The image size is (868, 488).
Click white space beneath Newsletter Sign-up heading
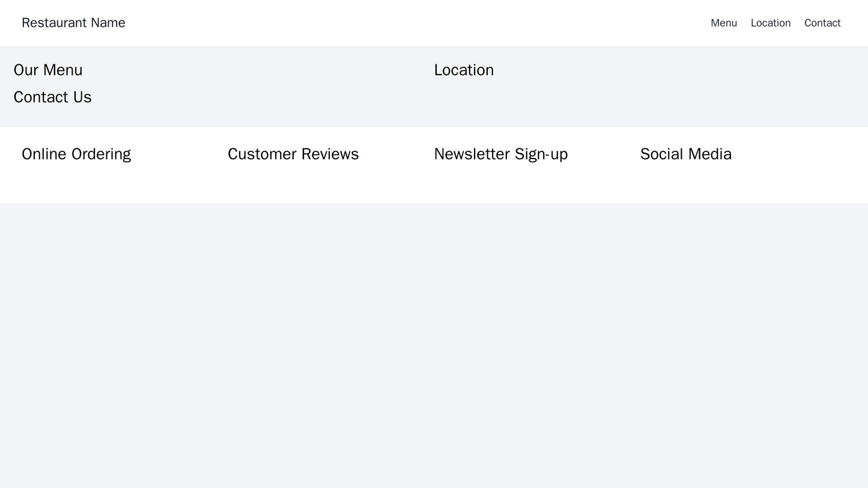500,183
